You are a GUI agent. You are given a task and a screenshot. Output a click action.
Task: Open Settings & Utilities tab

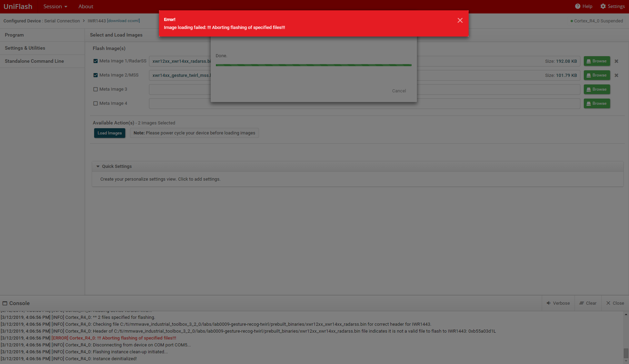coord(42,48)
